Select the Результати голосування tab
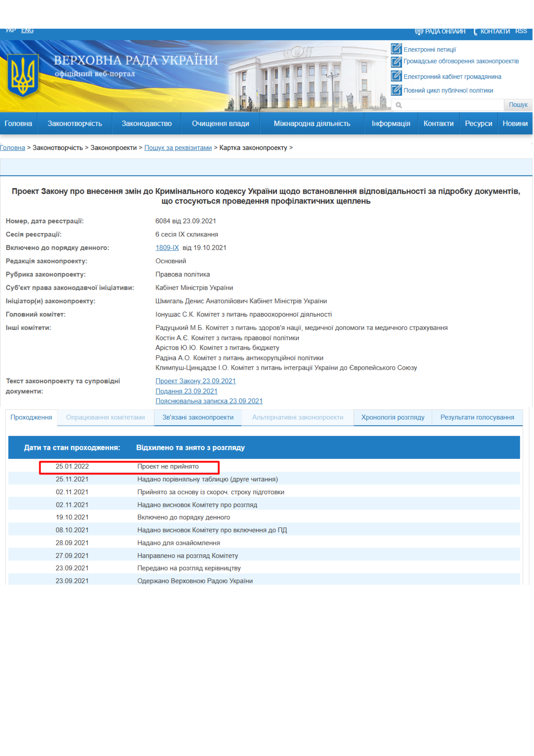The image size is (534, 756). click(x=477, y=418)
